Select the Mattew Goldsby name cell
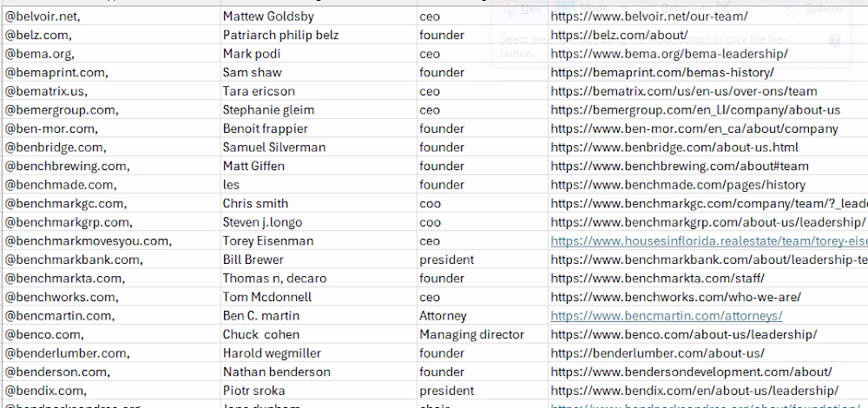This screenshot has width=868, height=408. 317,16
